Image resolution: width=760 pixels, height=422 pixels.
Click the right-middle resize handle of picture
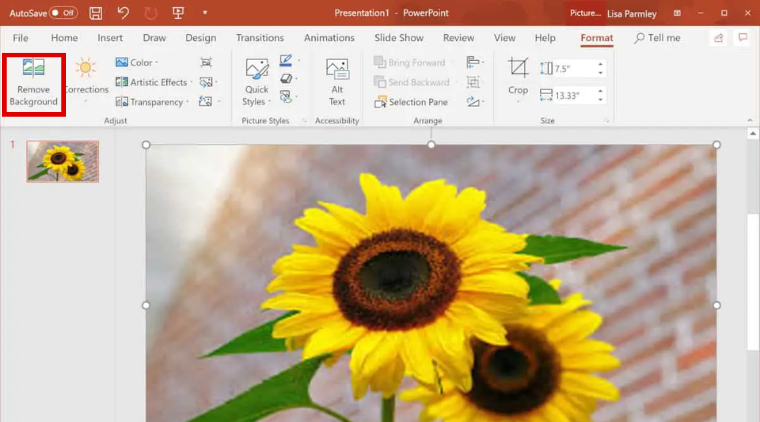[x=716, y=305]
